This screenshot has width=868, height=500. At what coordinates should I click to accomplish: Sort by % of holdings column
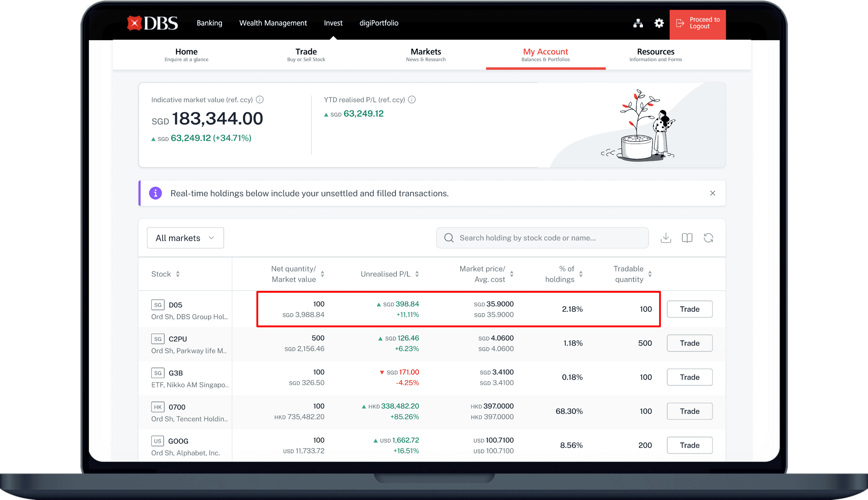click(x=581, y=274)
